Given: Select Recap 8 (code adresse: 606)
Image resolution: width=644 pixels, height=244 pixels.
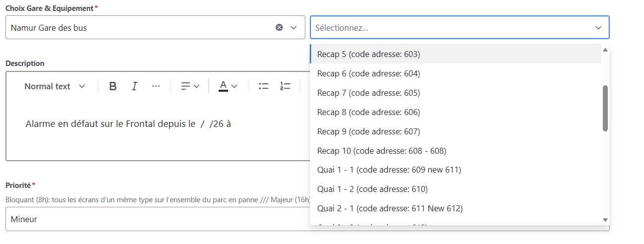Looking at the screenshot, I should point(456,112).
